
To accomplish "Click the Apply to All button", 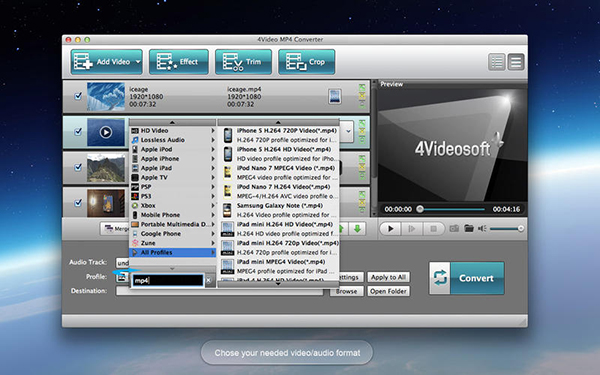I will pos(388,277).
